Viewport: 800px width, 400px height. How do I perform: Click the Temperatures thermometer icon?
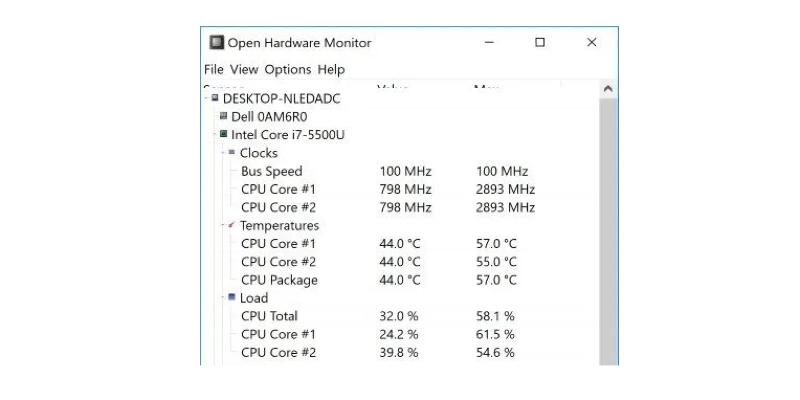pos(232,224)
